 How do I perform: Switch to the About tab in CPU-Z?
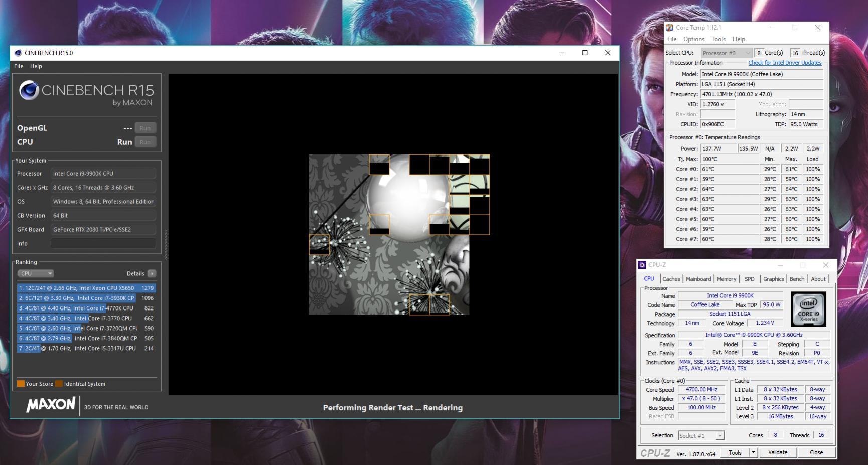click(818, 279)
